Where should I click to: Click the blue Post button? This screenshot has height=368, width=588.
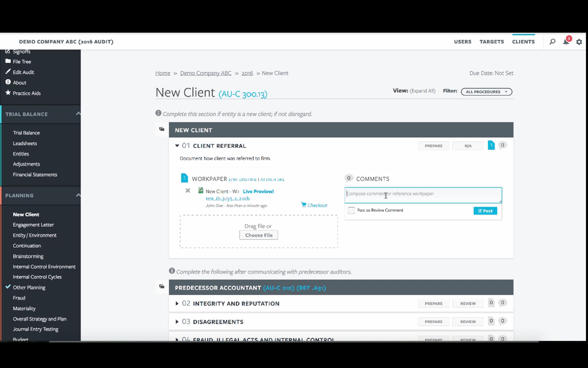click(x=485, y=211)
